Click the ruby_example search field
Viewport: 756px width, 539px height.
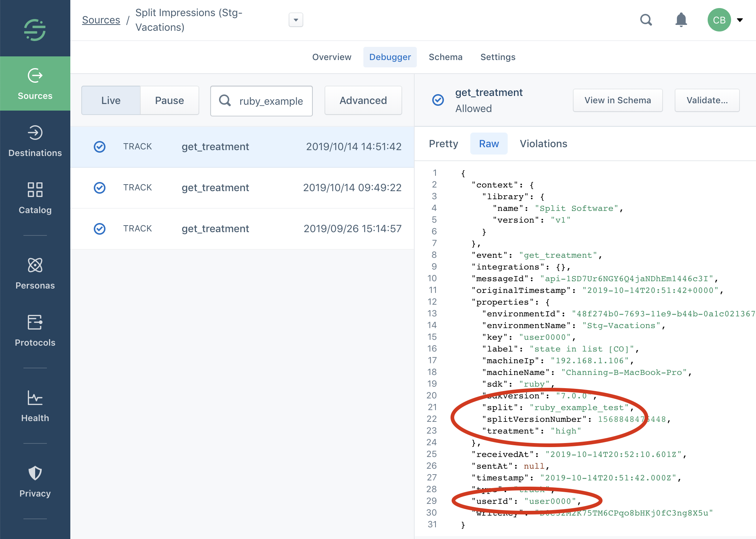click(x=270, y=101)
